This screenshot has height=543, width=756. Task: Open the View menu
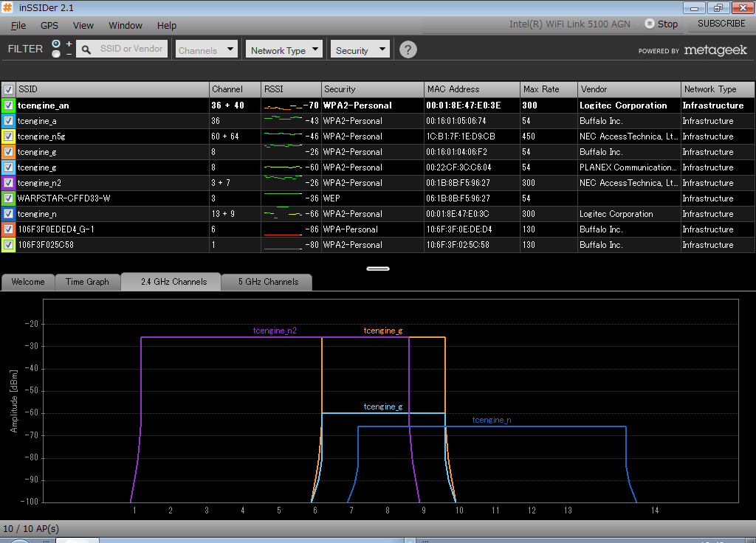[83, 25]
